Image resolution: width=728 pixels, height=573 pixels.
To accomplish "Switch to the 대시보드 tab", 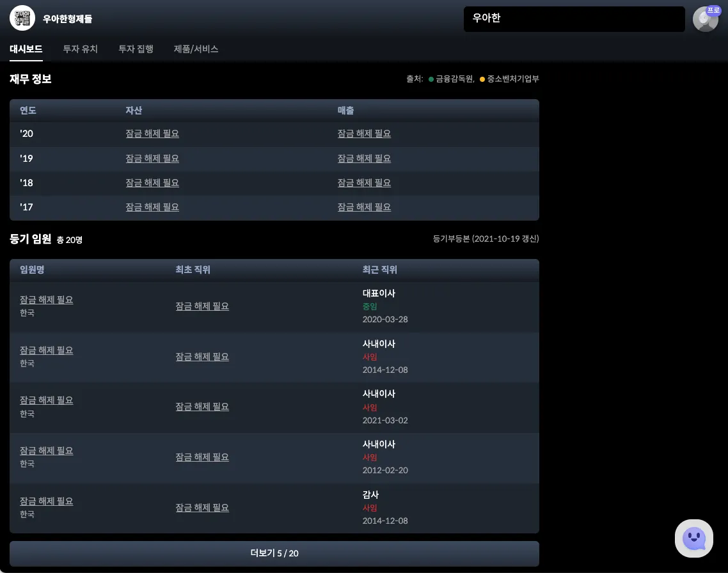I will pos(26,49).
